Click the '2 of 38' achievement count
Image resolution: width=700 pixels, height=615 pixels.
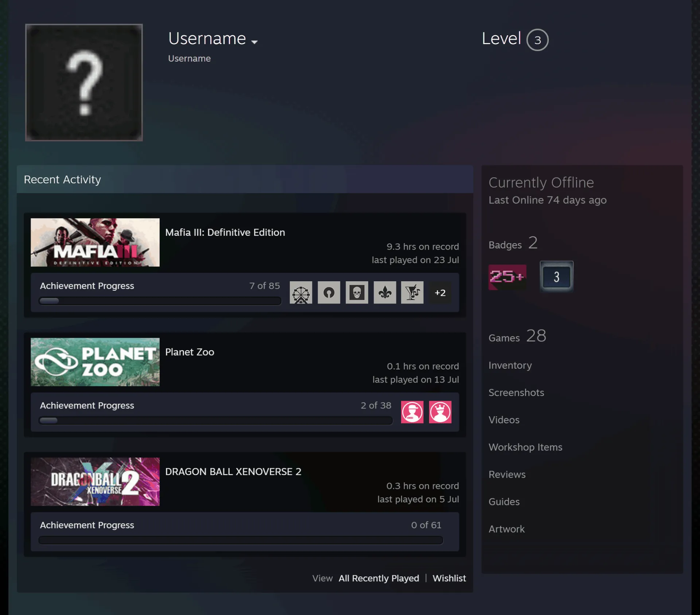coord(376,406)
